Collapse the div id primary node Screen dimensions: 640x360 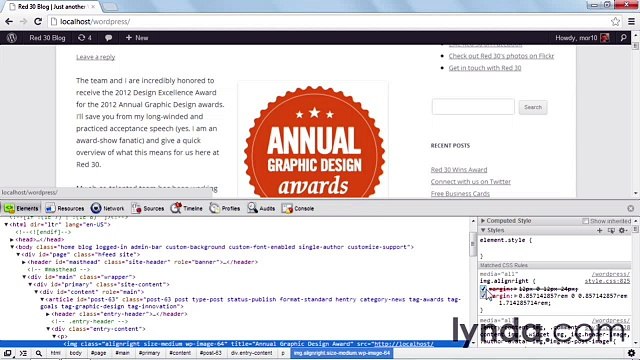point(30,284)
